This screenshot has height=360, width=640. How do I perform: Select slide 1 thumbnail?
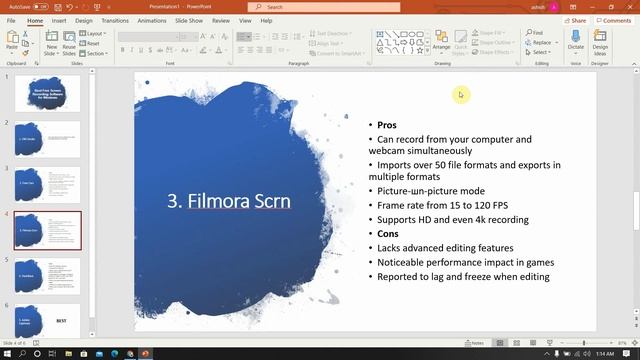(47, 93)
